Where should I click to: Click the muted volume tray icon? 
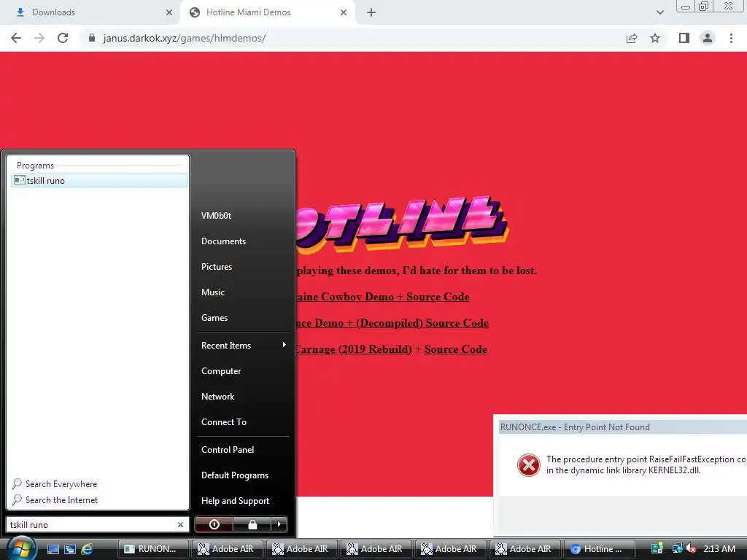tap(692, 549)
